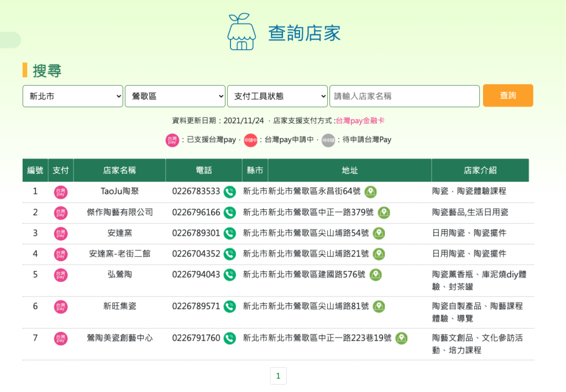Screen dimensions: 566x392
Task: Go to page 1 in pagination
Action: pos(278,376)
